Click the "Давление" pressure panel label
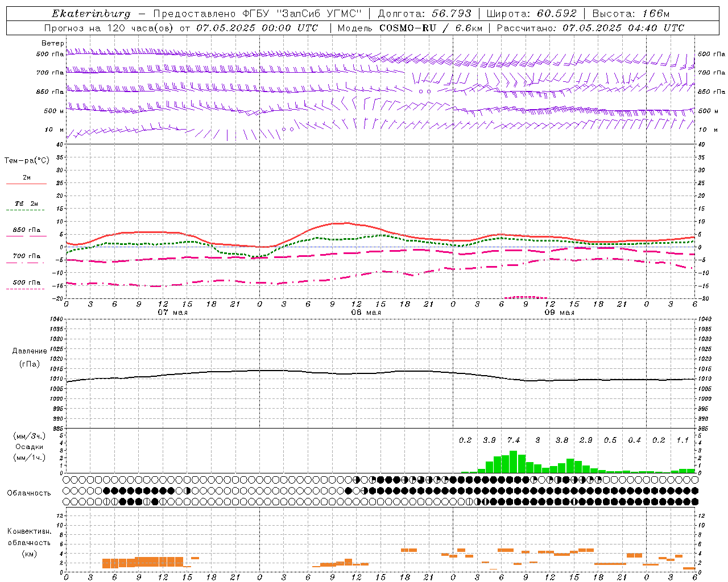Image resolution: width=728 pixels, height=582 pixels. [x=30, y=351]
